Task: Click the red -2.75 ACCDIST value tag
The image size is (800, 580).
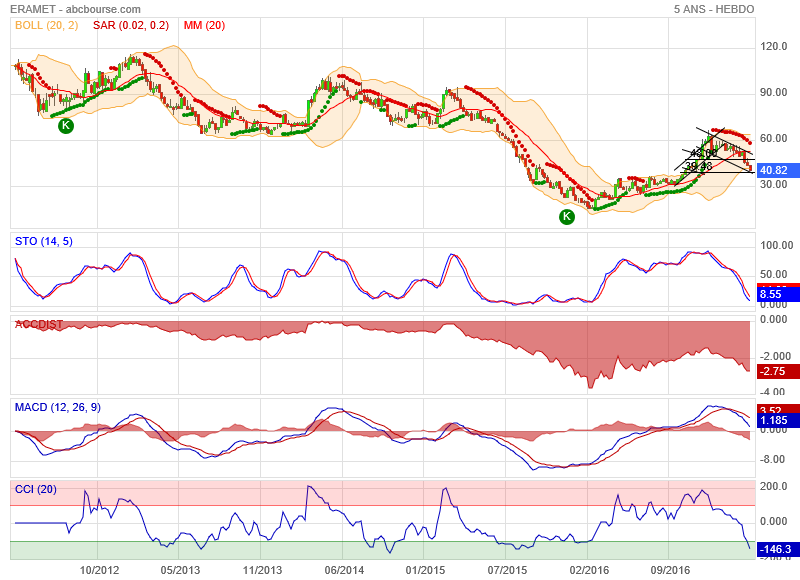Action: 778,371
